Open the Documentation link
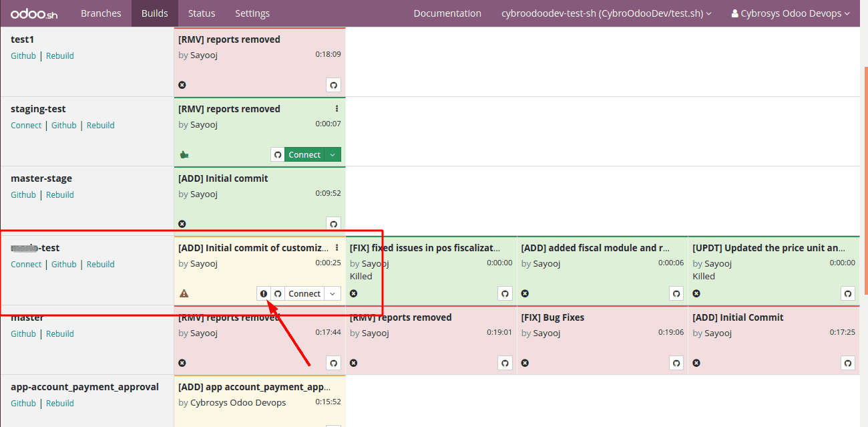 click(447, 13)
